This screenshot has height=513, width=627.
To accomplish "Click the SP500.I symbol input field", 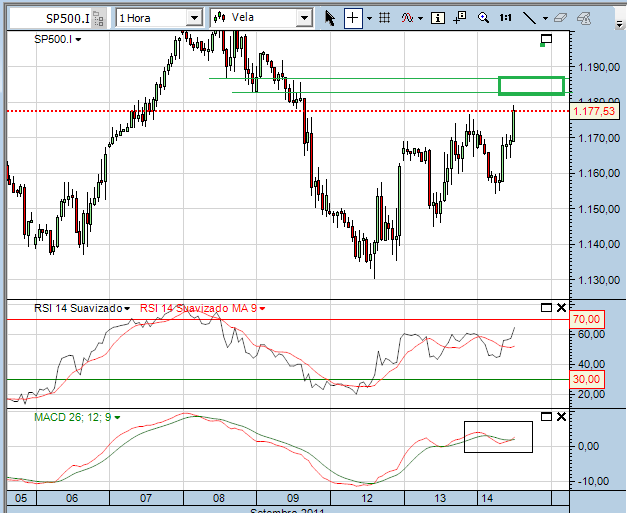I will click(x=50, y=18).
